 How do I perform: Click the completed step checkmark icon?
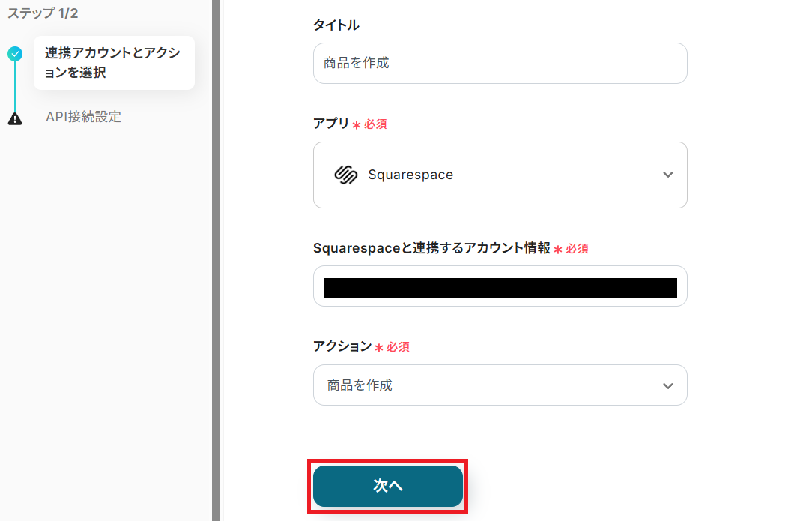pos(15,54)
